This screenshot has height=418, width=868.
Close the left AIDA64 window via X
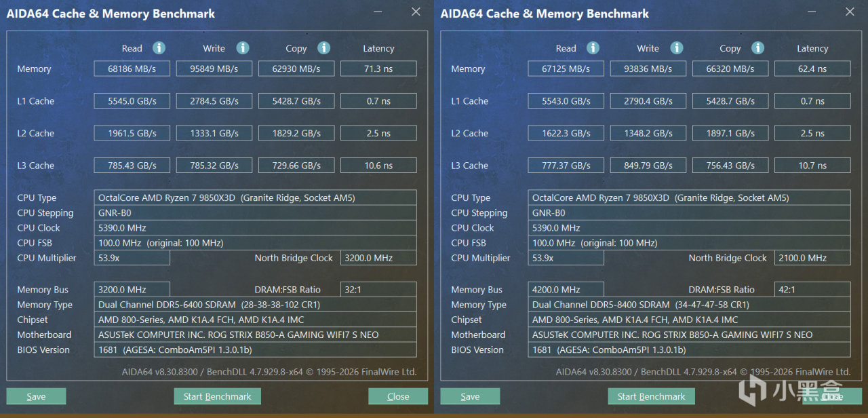[416, 12]
